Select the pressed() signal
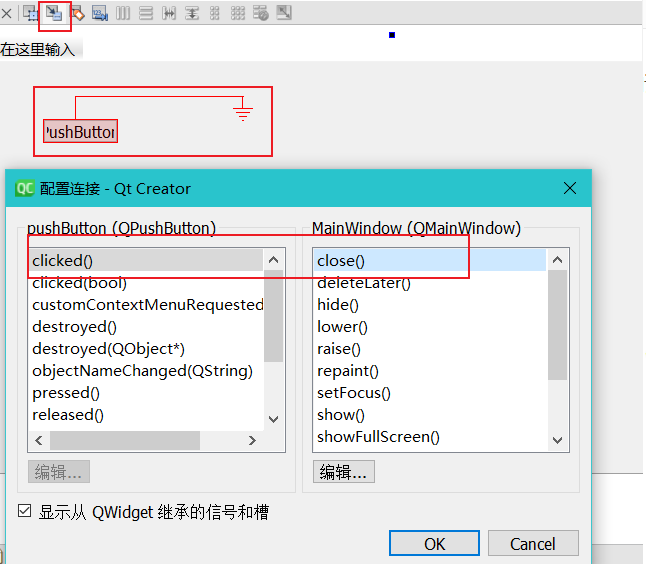Viewport: 646px width, 564px height. pyautogui.click(x=147, y=393)
